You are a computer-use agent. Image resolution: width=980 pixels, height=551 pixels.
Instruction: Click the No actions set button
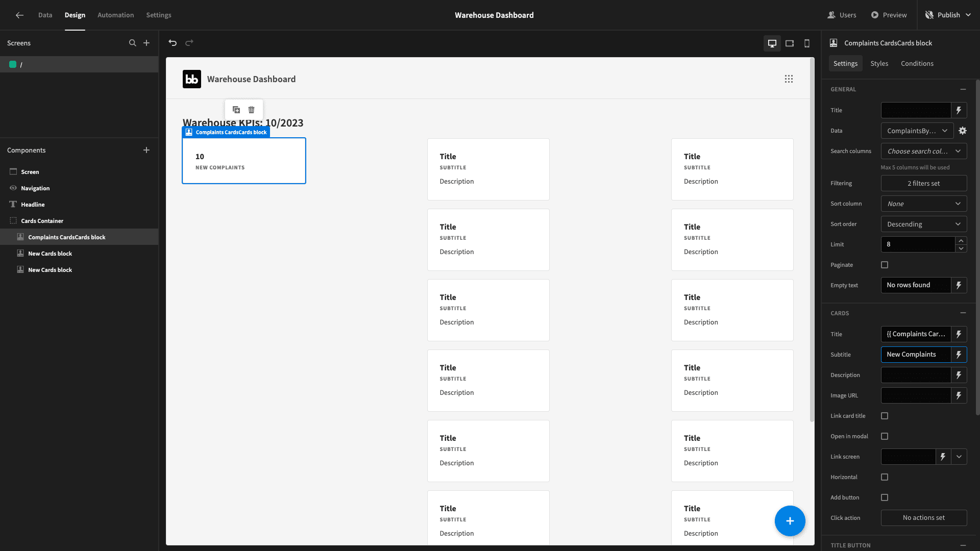coord(924,518)
